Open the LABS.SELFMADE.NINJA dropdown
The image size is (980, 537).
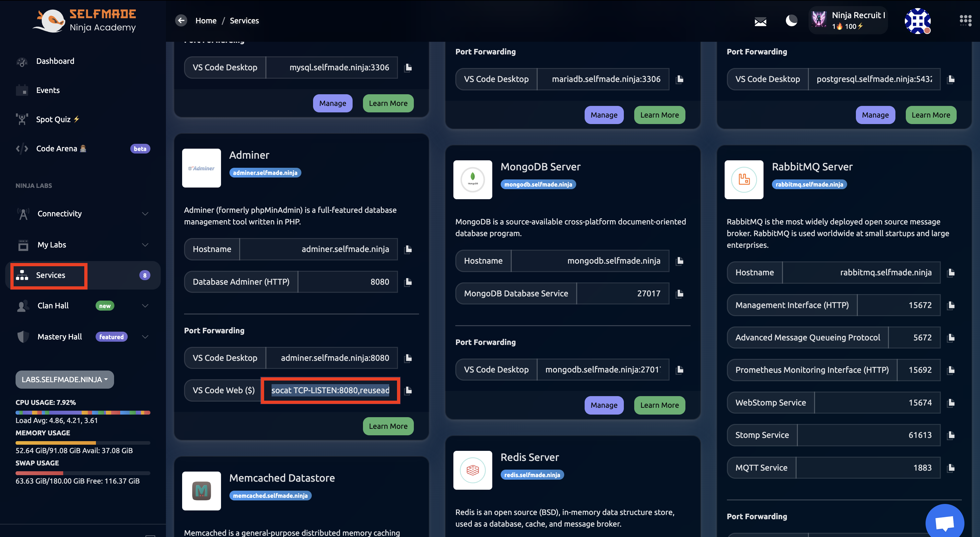point(65,380)
